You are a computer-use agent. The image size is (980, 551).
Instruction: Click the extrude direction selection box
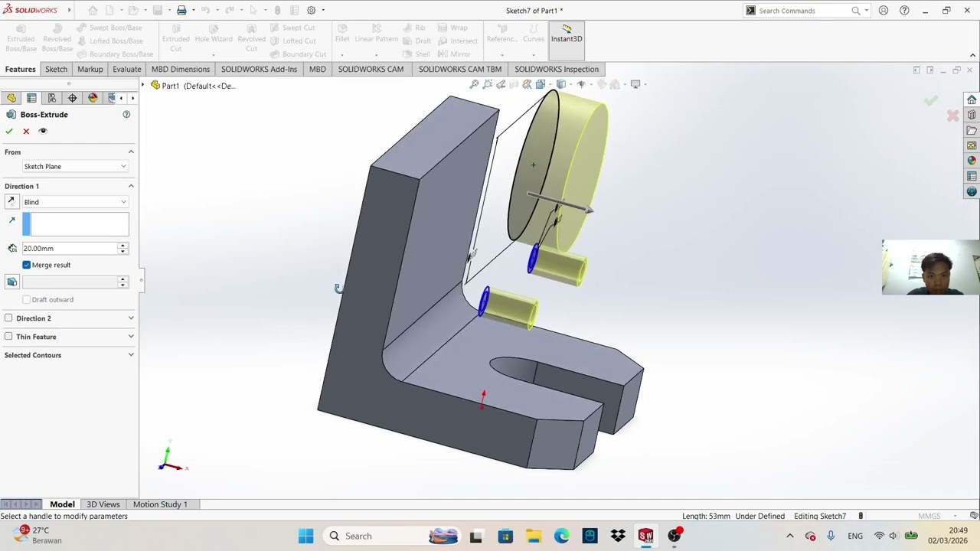(x=75, y=224)
